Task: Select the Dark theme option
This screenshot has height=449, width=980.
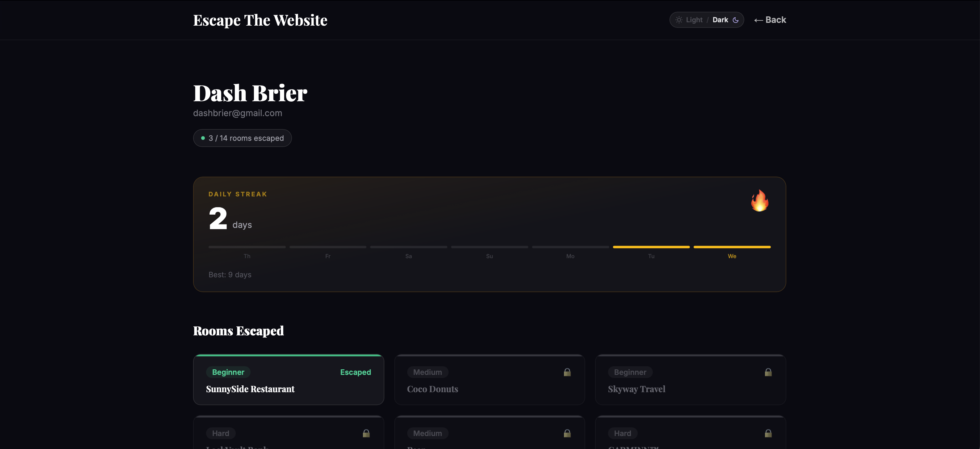Action: 720,20
